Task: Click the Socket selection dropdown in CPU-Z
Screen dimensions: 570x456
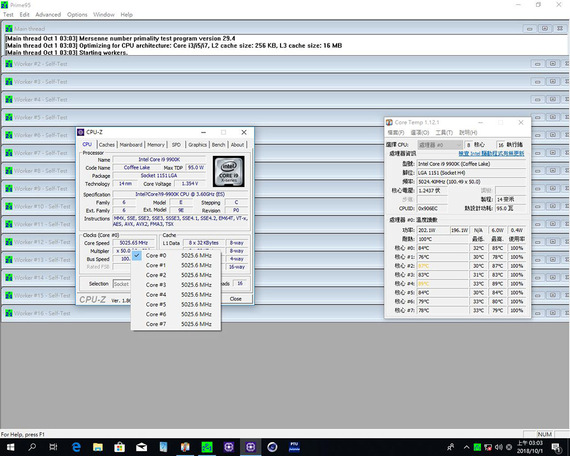Action: point(121,284)
